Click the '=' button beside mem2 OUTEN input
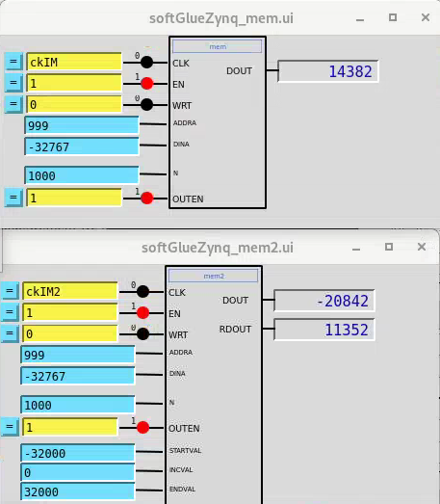 10,427
